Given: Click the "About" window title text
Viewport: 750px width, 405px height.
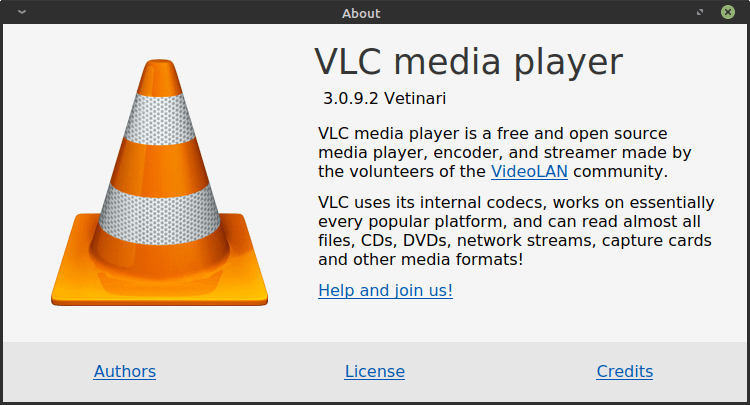Looking at the screenshot, I should pyautogui.click(x=361, y=13).
